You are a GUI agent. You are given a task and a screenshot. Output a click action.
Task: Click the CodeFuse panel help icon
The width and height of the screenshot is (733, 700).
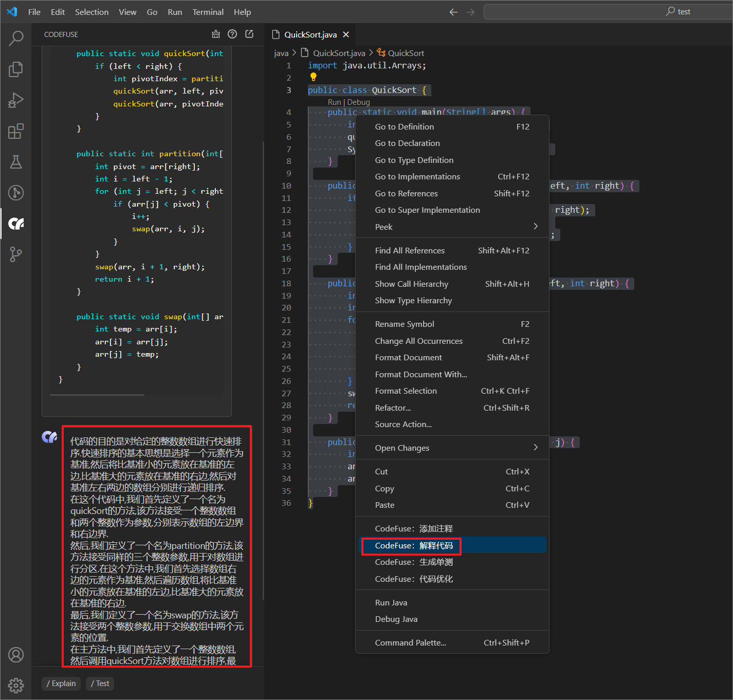pyautogui.click(x=232, y=34)
